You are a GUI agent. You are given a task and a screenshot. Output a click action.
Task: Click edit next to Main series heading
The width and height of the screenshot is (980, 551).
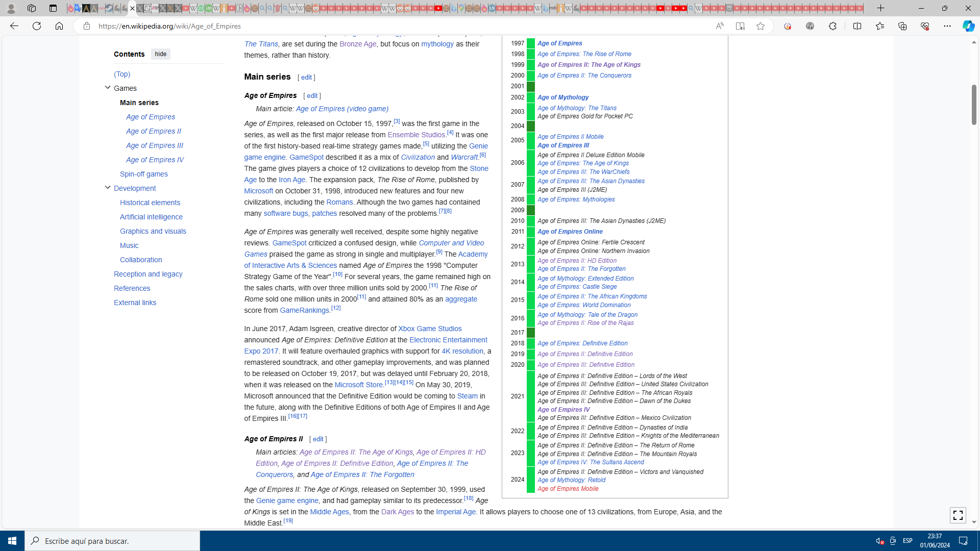point(306,78)
